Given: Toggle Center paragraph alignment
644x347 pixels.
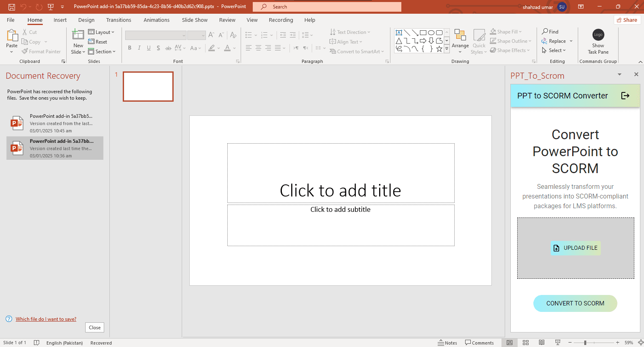Looking at the screenshot, I should [258, 48].
